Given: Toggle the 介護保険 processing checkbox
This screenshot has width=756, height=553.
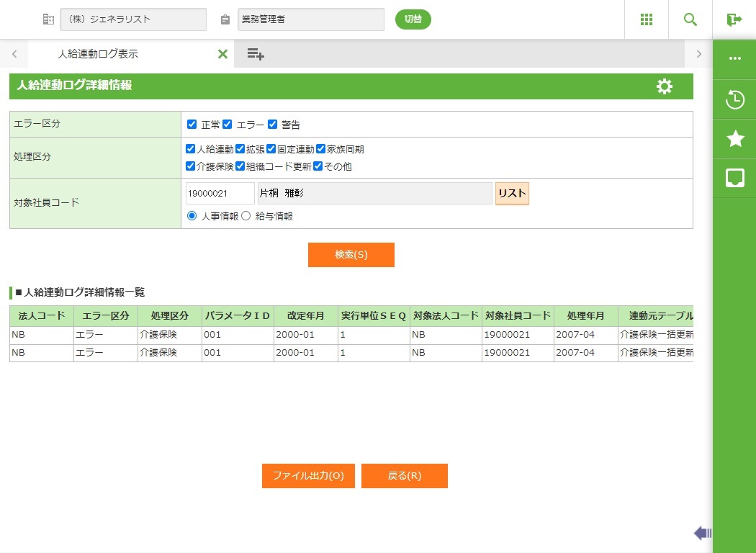Looking at the screenshot, I should (x=191, y=166).
